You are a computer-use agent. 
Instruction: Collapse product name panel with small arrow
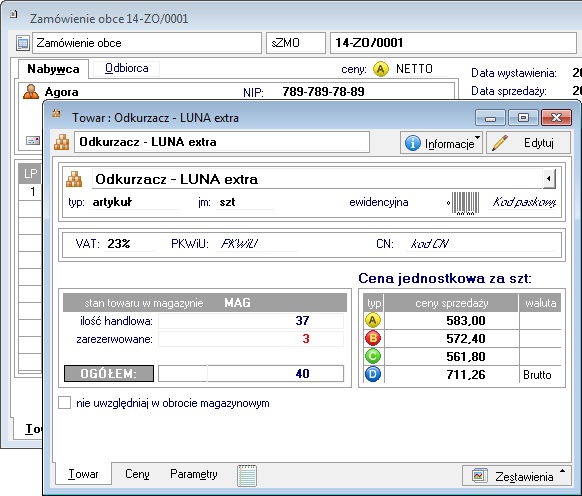tap(549, 179)
